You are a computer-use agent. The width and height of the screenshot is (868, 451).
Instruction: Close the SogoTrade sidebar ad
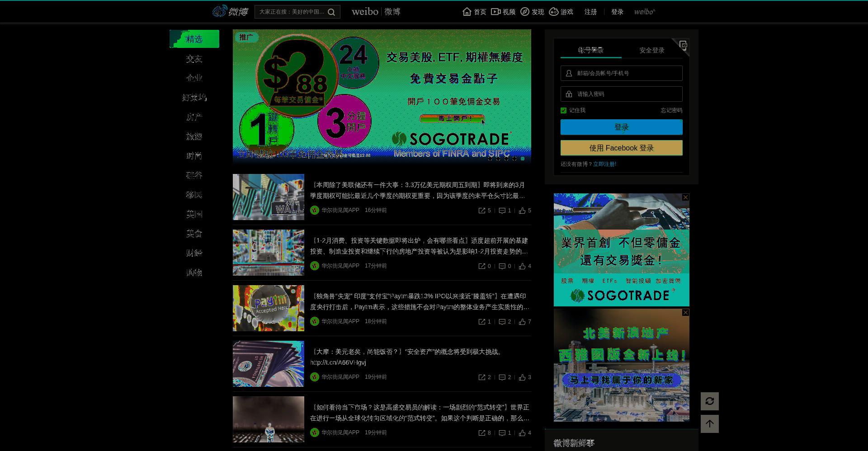click(685, 197)
